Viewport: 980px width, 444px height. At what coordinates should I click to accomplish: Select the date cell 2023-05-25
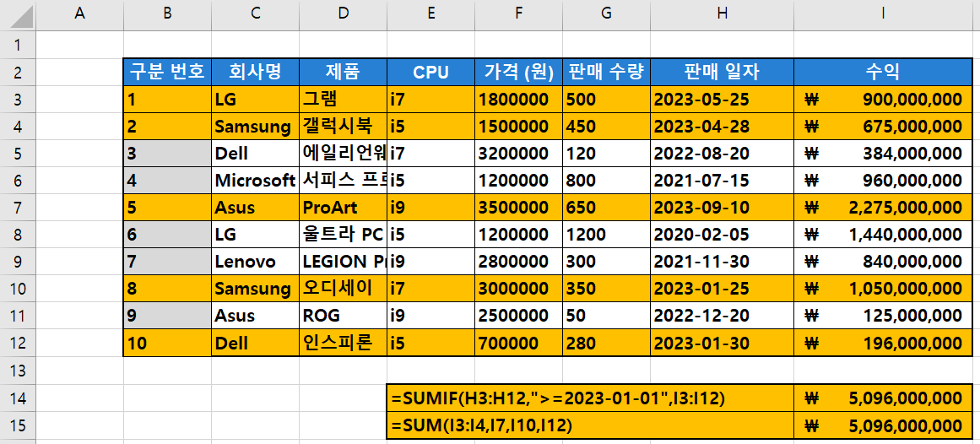coord(722,99)
